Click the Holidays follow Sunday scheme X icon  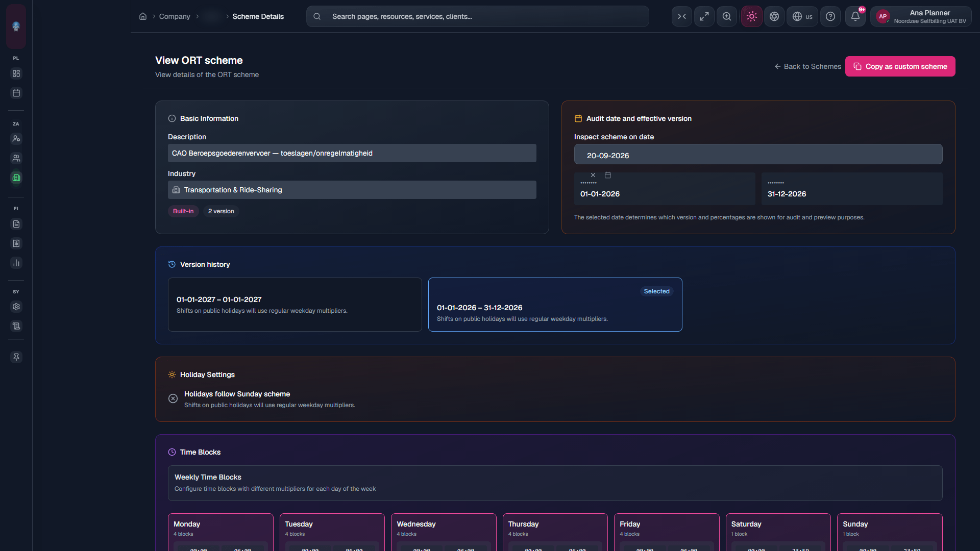173,398
